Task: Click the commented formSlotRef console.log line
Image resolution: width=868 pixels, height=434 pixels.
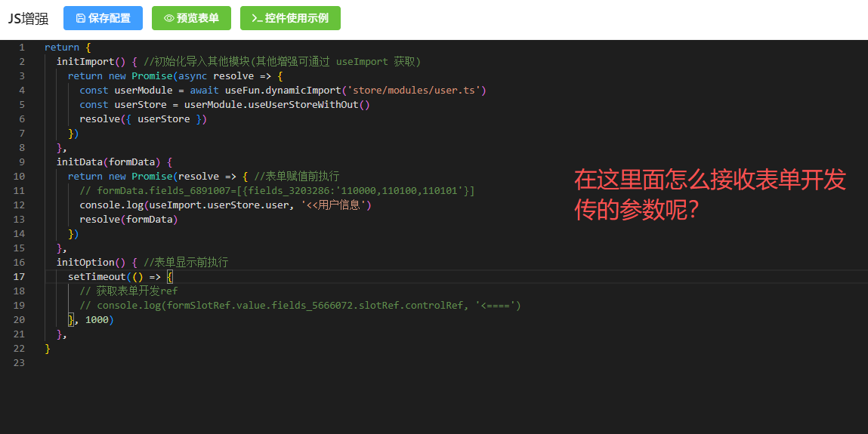Action: [x=300, y=306]
